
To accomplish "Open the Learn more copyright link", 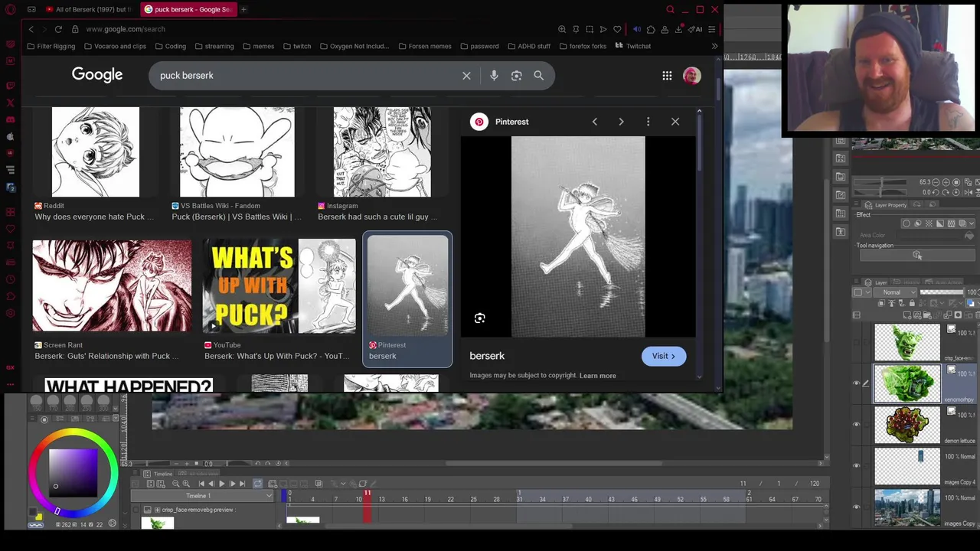I will pyautogui.click(x=597, y=376).
